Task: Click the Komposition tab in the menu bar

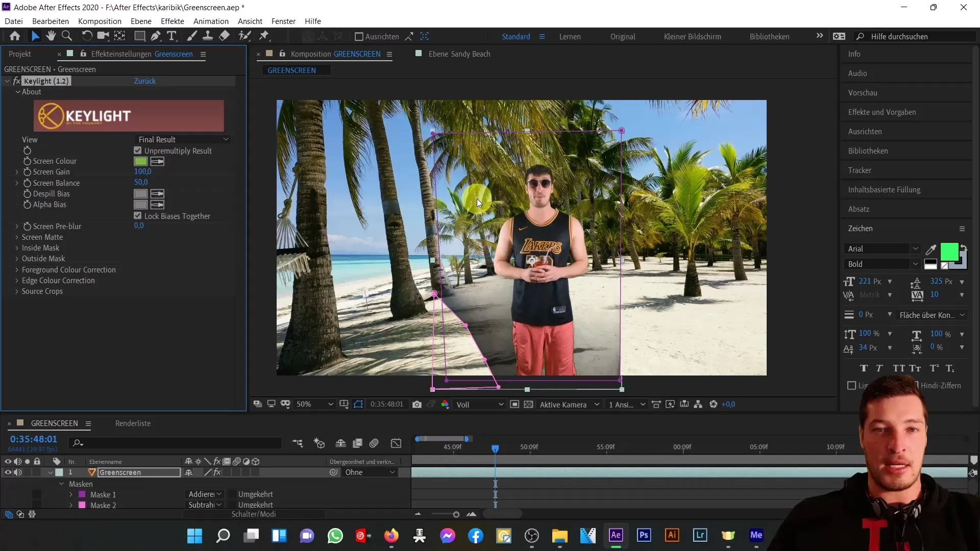Action: click(100, 21)
